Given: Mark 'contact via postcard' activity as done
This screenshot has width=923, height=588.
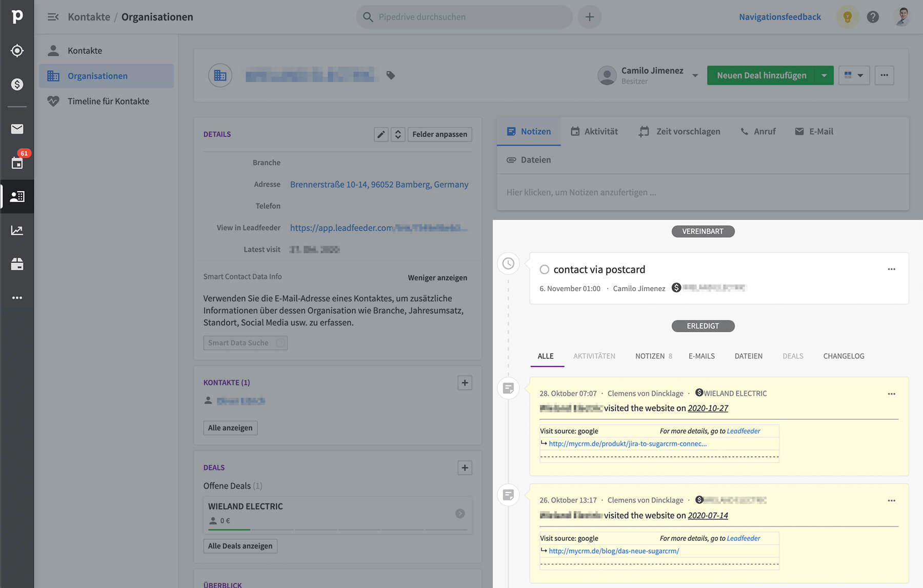Looking at the screenshot, I should coord(544,270).
